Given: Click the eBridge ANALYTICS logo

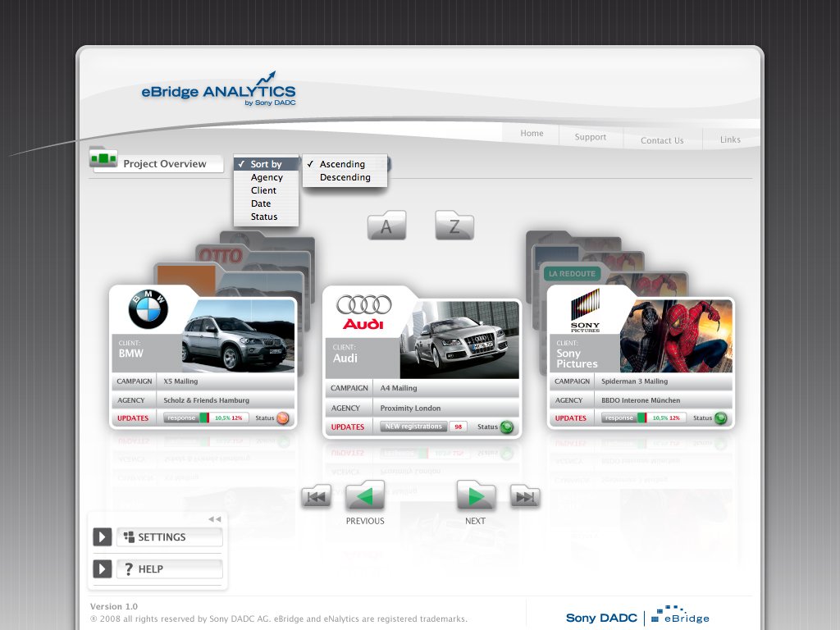Looking at the screenshot, I should [x=218, y=89].
